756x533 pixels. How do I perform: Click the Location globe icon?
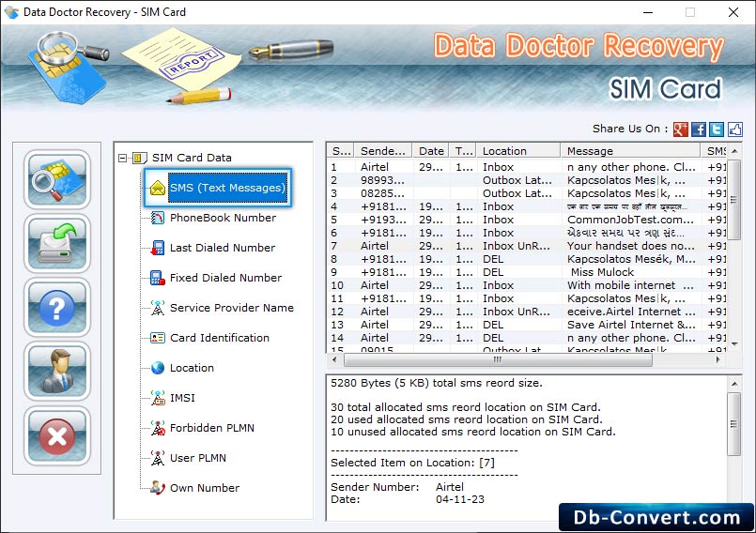[x=157, y=368]
